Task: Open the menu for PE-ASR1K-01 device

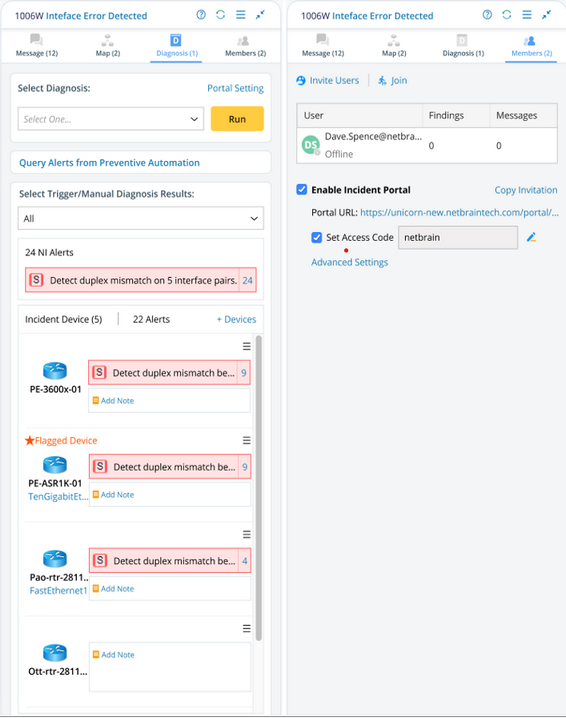Action: click(x=246, y=441)
